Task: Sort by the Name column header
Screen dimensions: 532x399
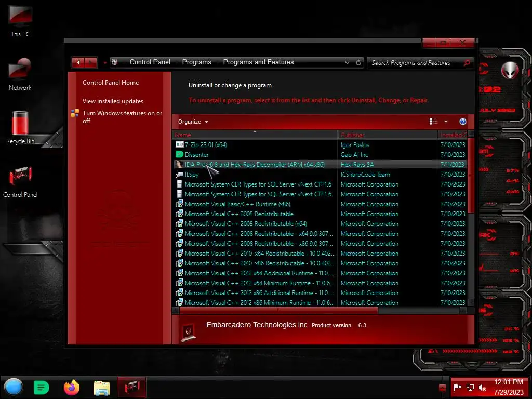Action: point(255,135)
